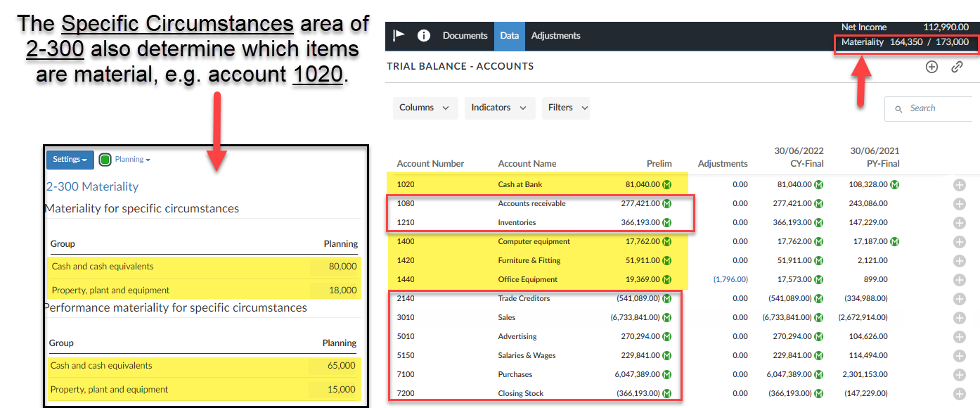Viewport: 980px width, 408px height.
Task: Click the flag icon in top bar
Action: click(x=399, y=36)
